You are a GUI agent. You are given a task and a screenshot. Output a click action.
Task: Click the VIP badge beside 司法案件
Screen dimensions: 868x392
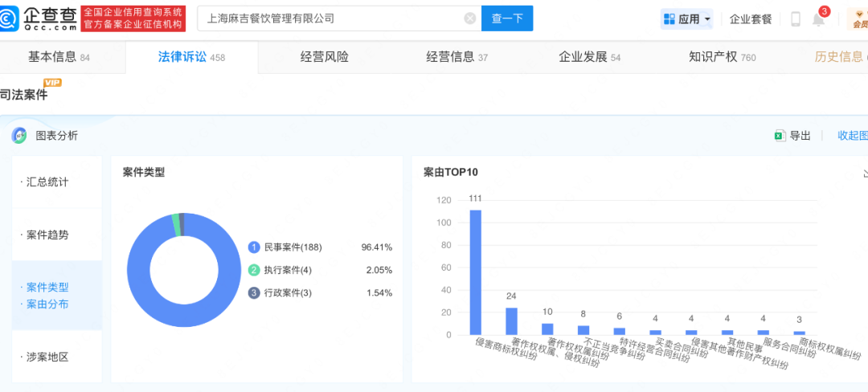coord(52,83)
